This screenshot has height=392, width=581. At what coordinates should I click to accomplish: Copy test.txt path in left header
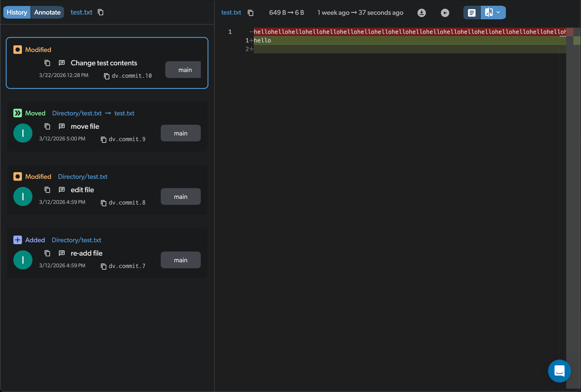(100, 12)
